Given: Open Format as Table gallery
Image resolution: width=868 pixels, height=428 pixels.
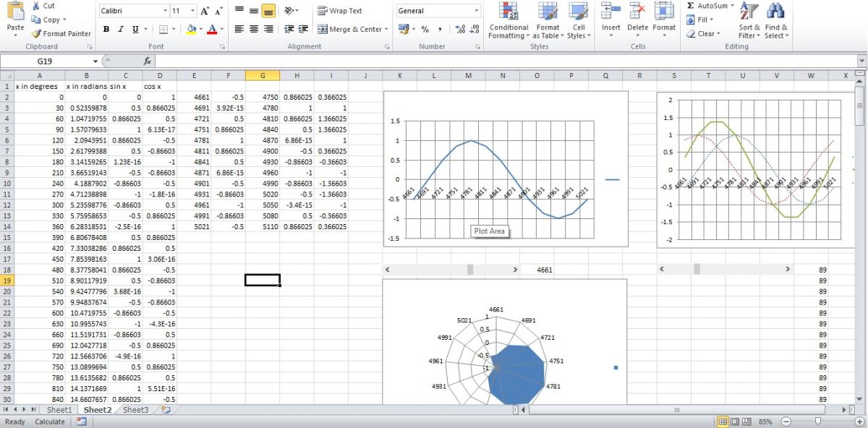Looking at the screenshot, I should (548, 21).
